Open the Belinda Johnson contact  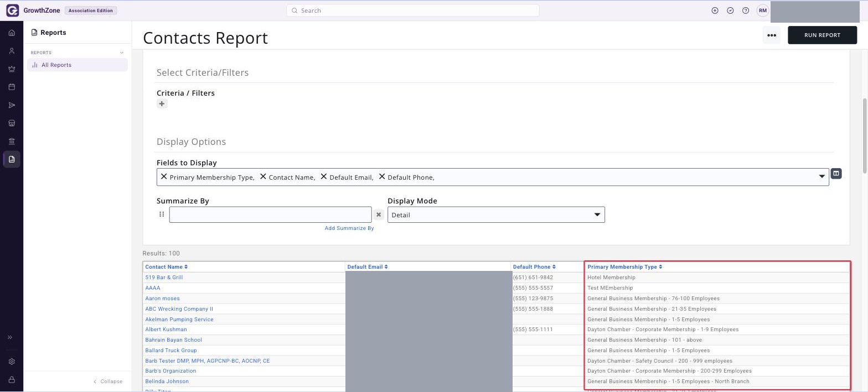click(167, 381)
